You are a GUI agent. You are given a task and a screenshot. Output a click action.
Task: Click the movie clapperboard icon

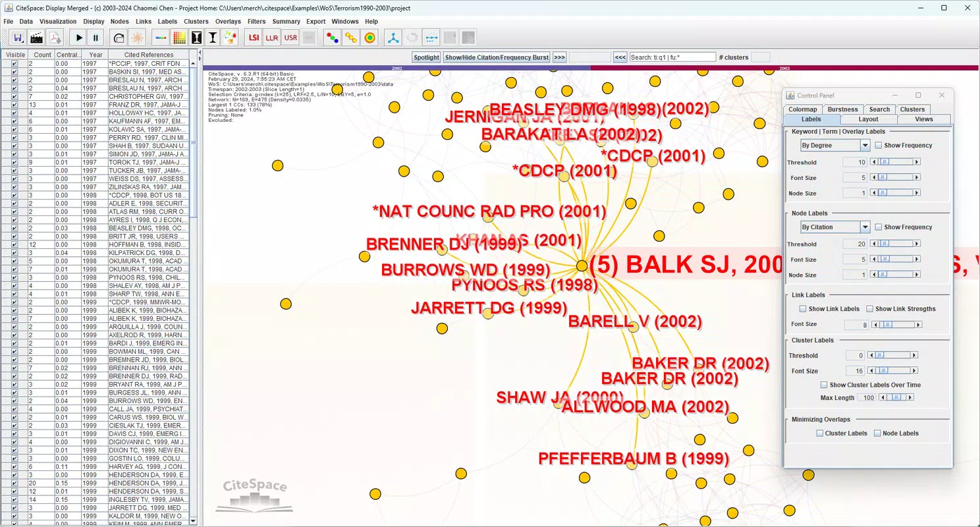[36, 38]
